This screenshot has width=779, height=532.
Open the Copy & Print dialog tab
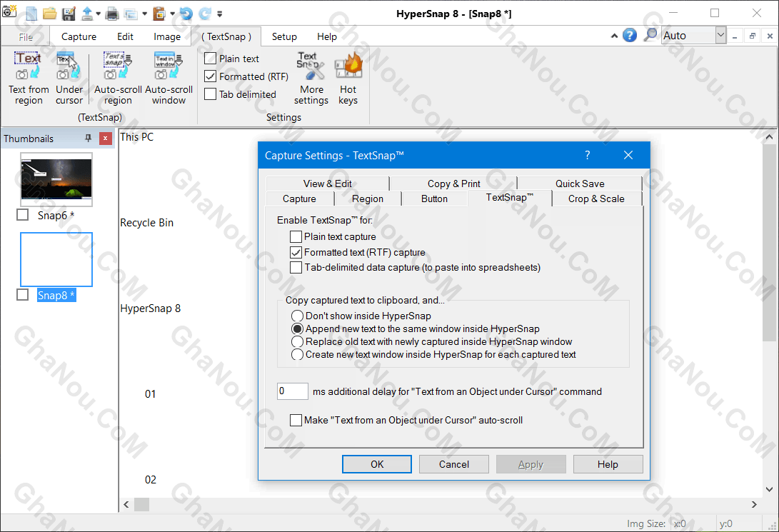(x=453, y=184)
